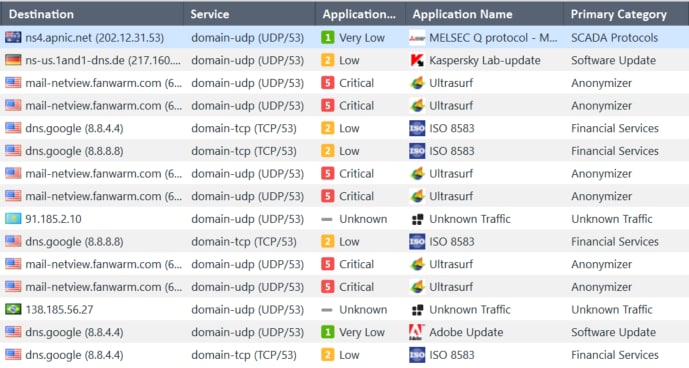Click the Unknown Traffic application name in the 91.185.2.10 row

(470, 219)
